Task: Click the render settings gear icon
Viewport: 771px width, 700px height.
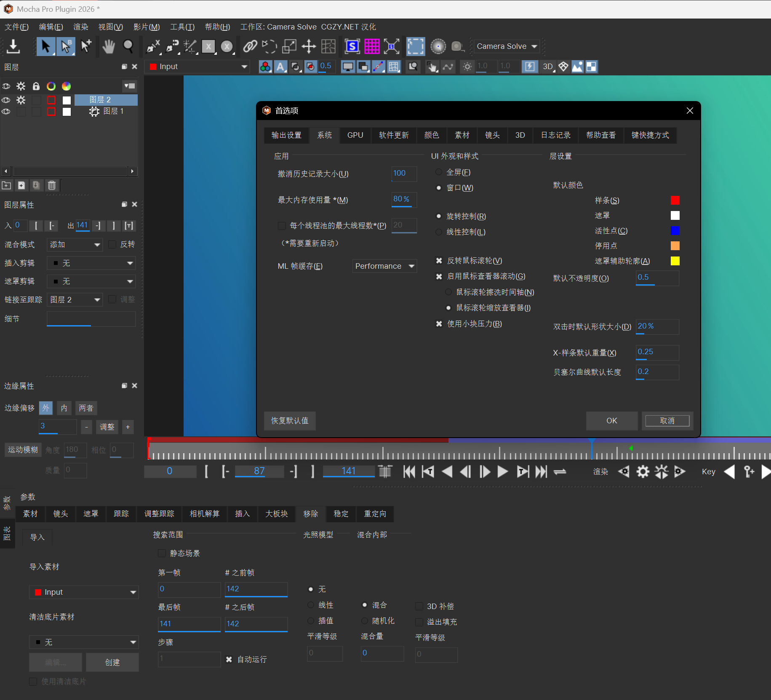Action: pos(643,472)
